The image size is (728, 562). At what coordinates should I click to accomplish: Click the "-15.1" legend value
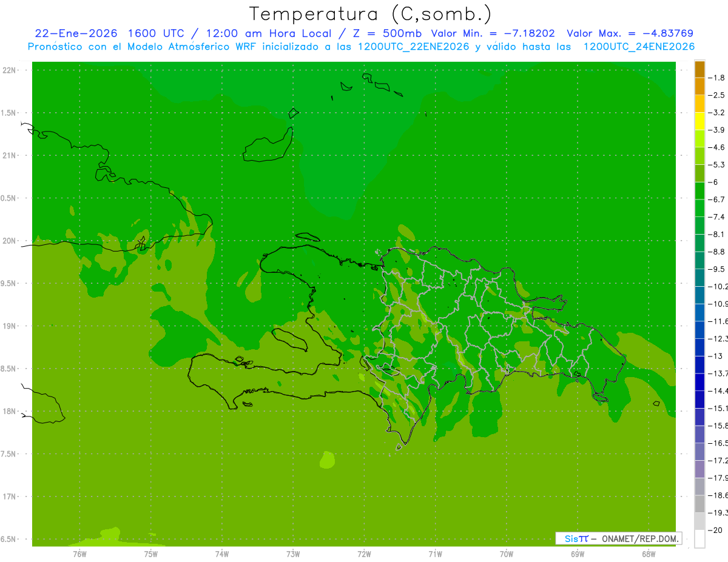point(718,408)
